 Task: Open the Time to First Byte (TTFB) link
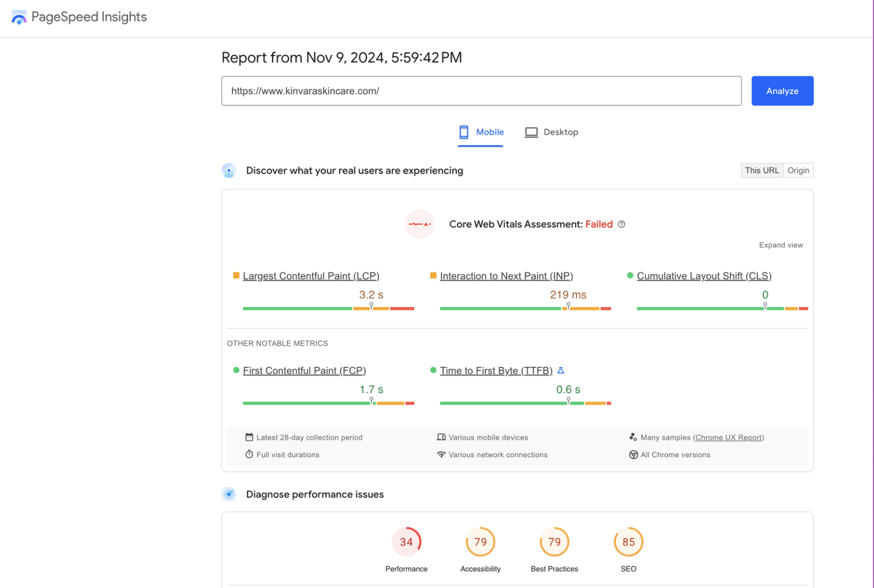[x=496, y=370]
